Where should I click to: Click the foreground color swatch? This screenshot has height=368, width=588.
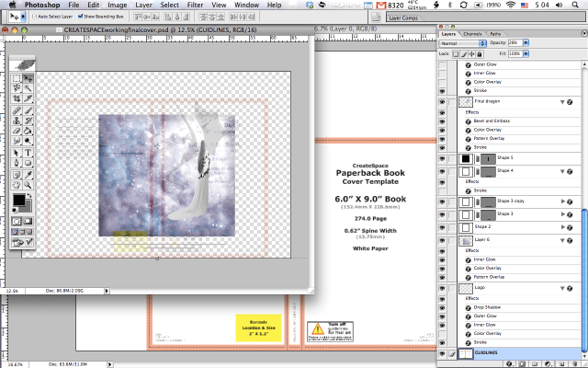(x=19, y=200)
